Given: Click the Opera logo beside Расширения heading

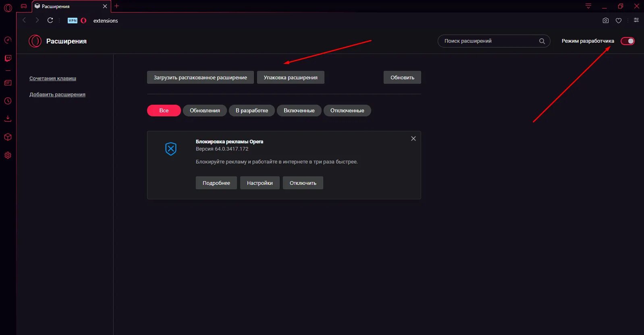Looking at the screenshot, I should pyautogui.click(x=35, y=41).
